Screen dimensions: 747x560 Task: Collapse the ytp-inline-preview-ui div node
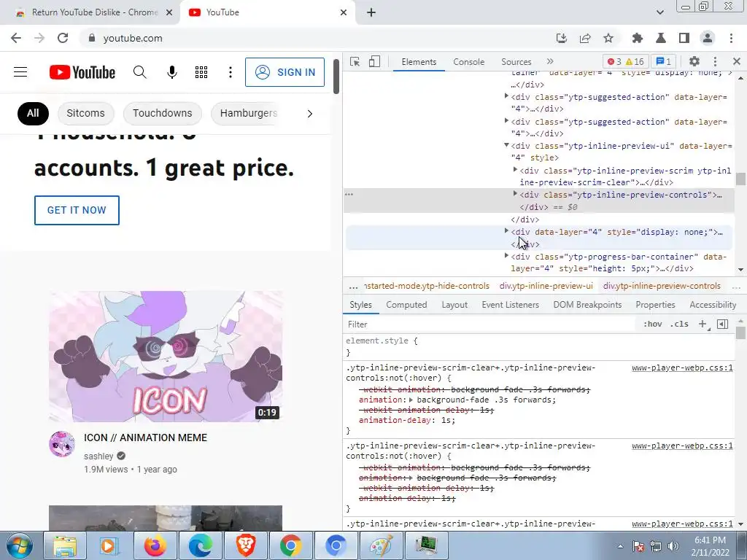click(x=506, y=145)
